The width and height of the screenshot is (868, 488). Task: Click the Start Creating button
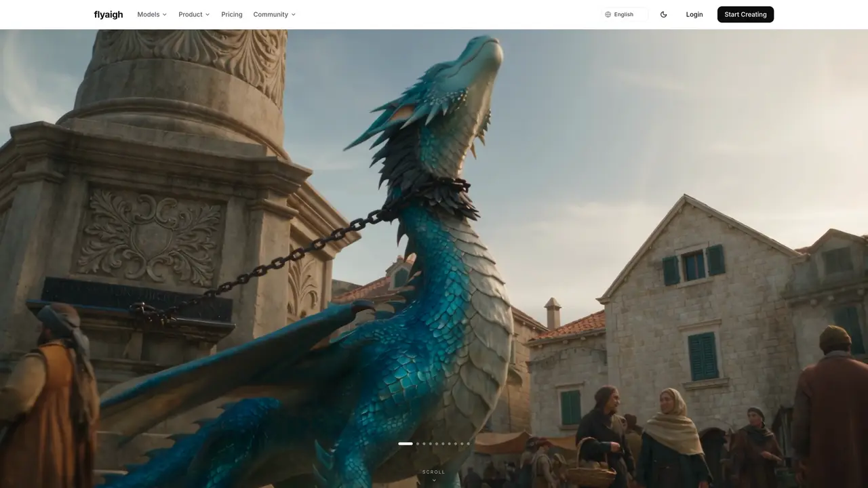coord(745,14)
